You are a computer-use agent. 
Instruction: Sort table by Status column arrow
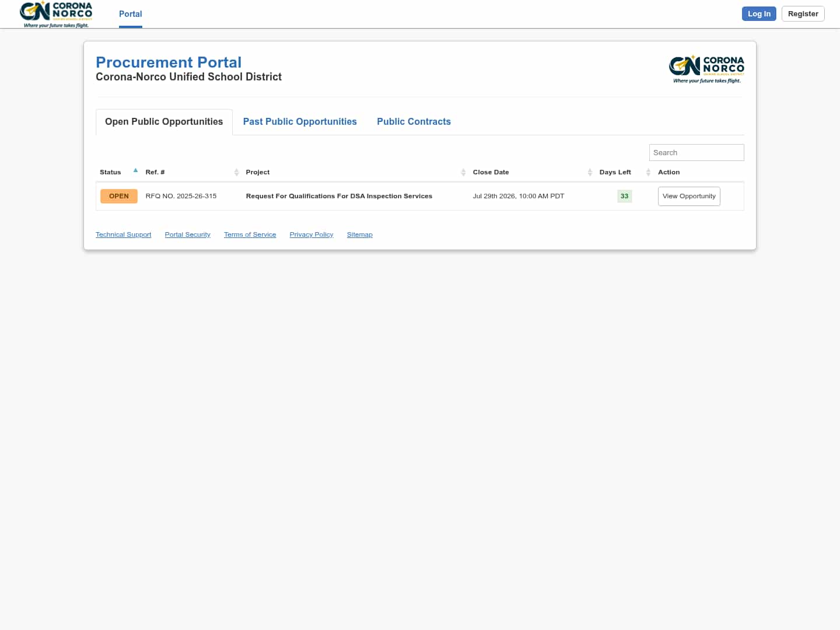click(x=135, y=171)
